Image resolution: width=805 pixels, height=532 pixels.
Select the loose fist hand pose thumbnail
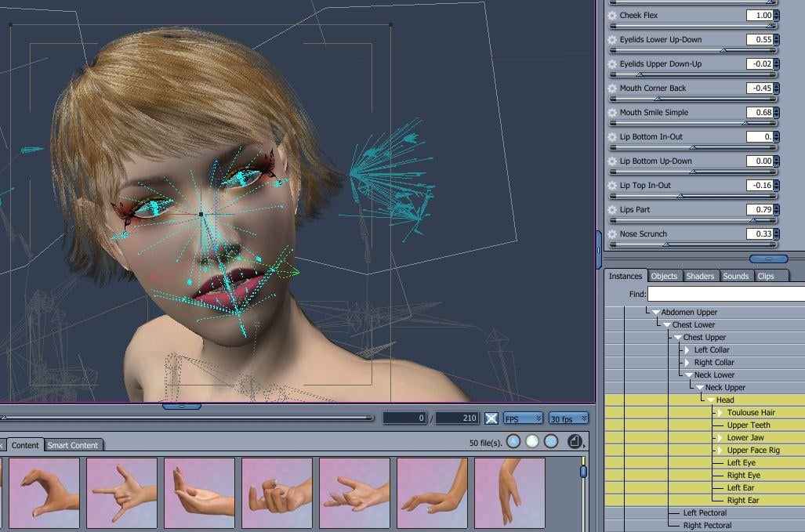coord(277,493)
